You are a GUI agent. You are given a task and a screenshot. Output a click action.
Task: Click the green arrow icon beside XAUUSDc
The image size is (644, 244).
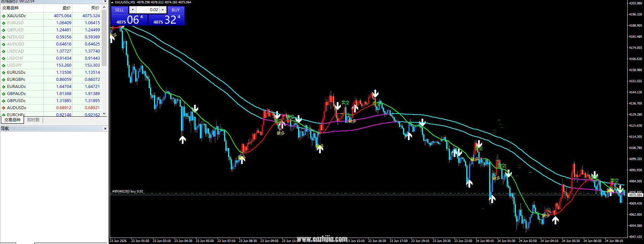pyautogui.click(x=4, y=16)
